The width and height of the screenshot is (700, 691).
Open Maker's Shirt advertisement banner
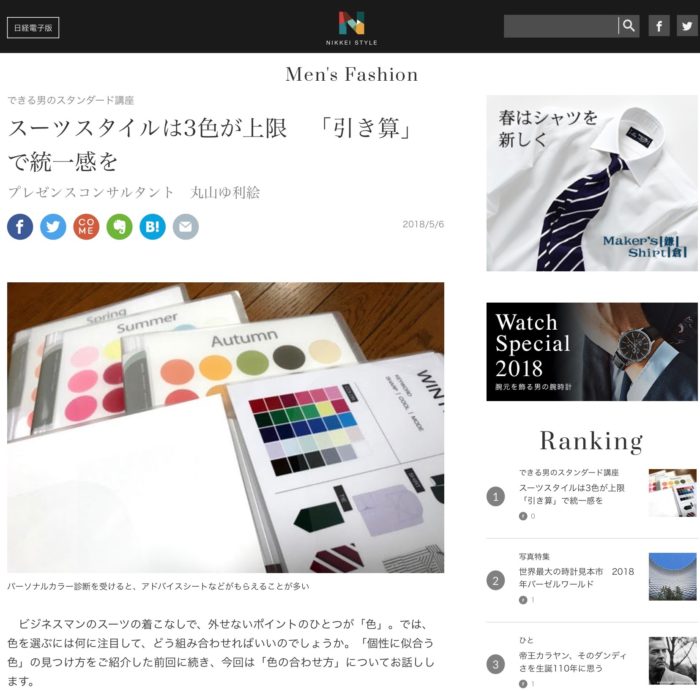click(592, 183)
